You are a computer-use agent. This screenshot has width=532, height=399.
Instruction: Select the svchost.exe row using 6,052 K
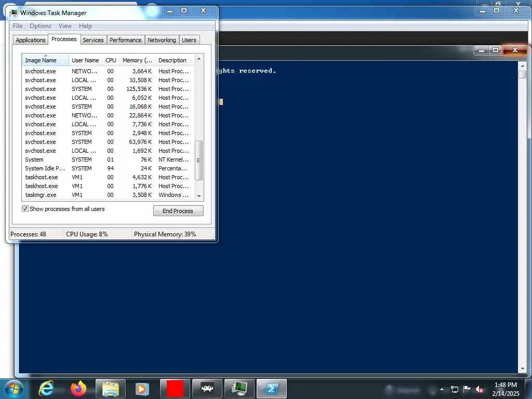click(x=108, y=98)
